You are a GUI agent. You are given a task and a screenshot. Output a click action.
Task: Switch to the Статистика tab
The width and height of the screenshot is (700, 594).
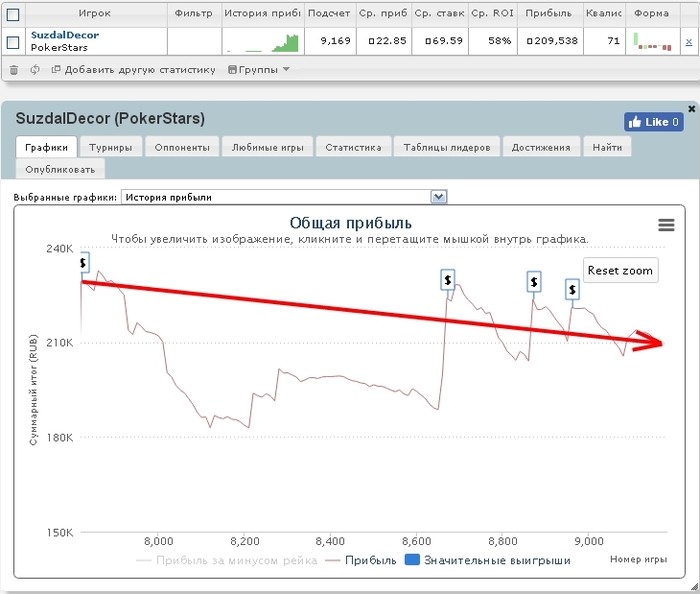[x=353, y=147]
